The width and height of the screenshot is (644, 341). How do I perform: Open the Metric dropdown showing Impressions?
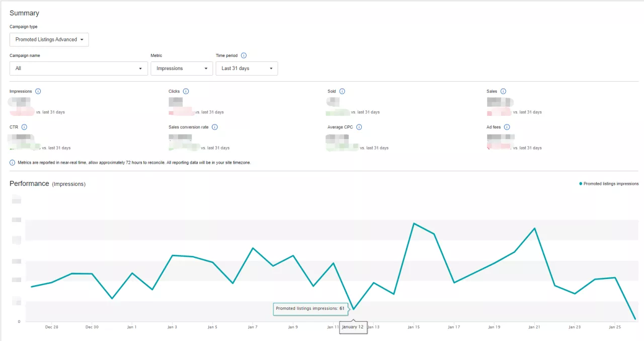[182, 69]
